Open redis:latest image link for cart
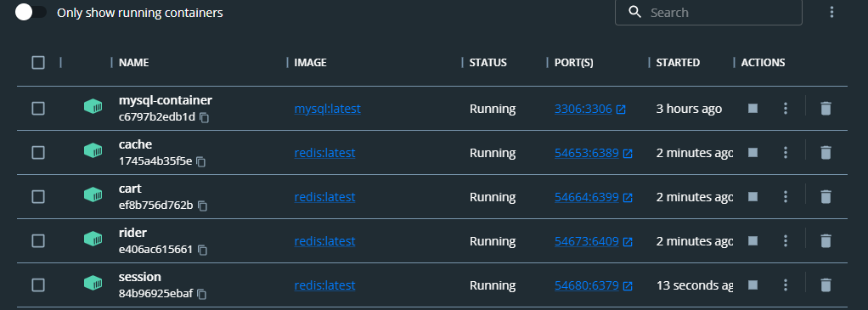Image resolution: width=868 pixels, height=310 pixels. click(x=324, y=197)
